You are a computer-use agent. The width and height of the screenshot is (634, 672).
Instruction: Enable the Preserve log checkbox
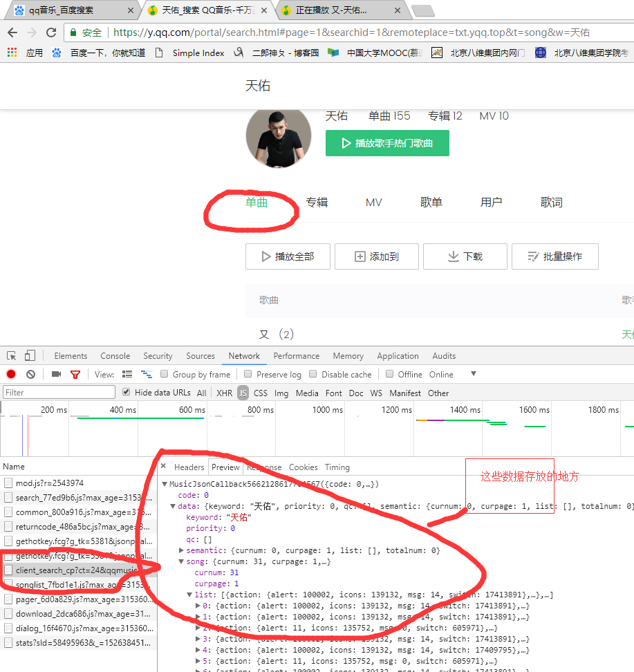click(248, 374)
